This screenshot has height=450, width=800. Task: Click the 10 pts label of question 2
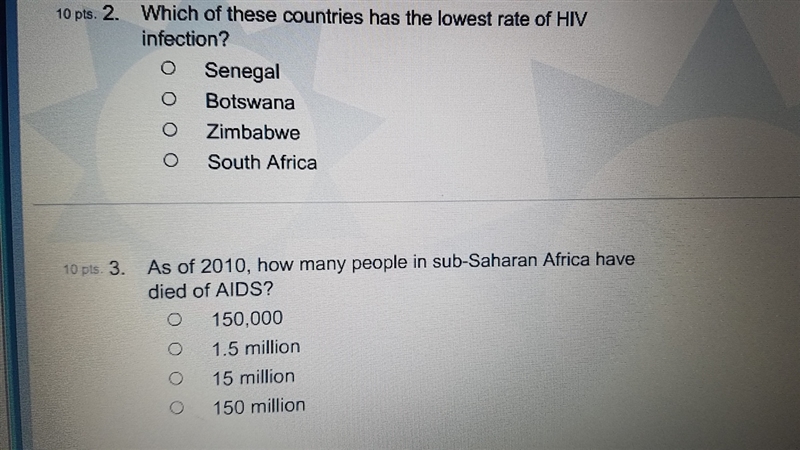pyautogui.click(x=76, y=14)
